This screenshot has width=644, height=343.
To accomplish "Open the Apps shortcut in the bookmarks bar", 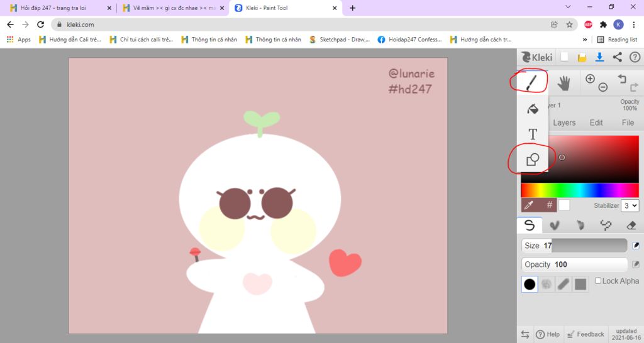I will [18, 40].
